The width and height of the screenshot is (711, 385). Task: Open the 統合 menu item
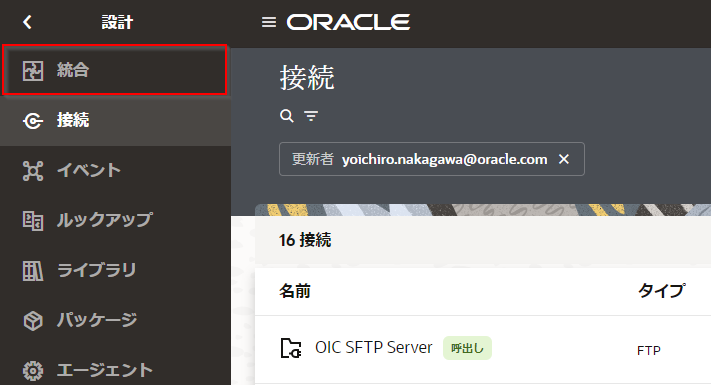pos(114,70)
